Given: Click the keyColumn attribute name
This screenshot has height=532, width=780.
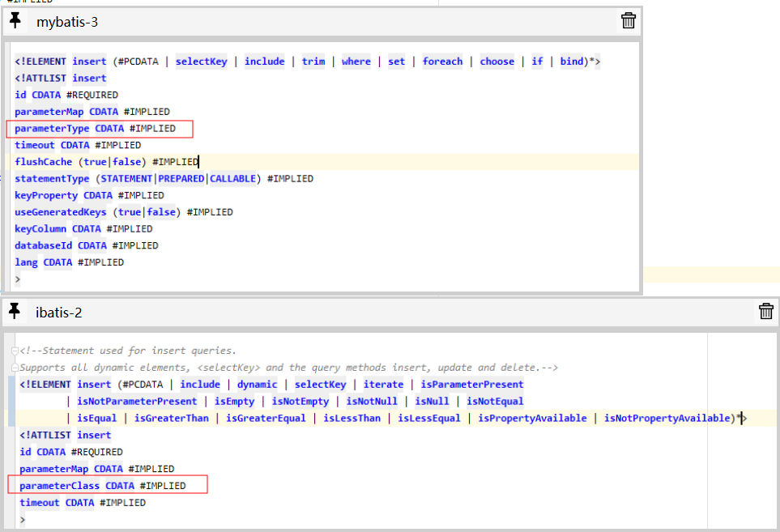Looking at the screenshot, I should (x=40, y=228).
